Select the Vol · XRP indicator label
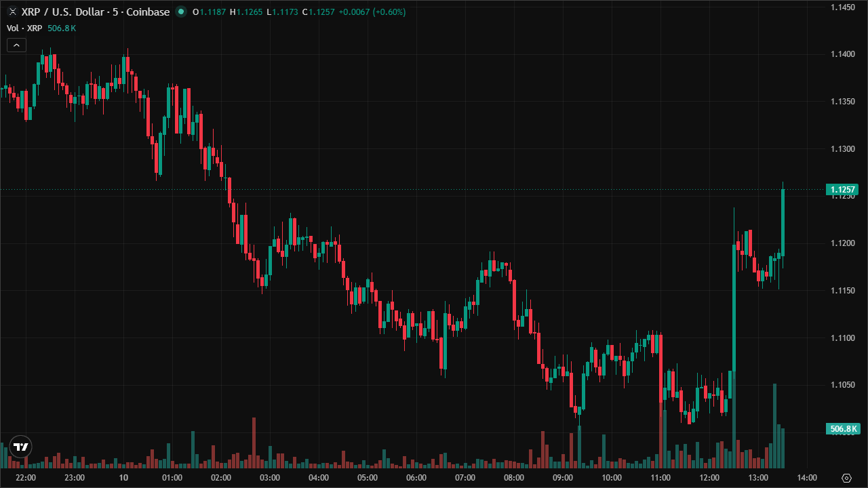868x488 pixels. pos(24,28)
